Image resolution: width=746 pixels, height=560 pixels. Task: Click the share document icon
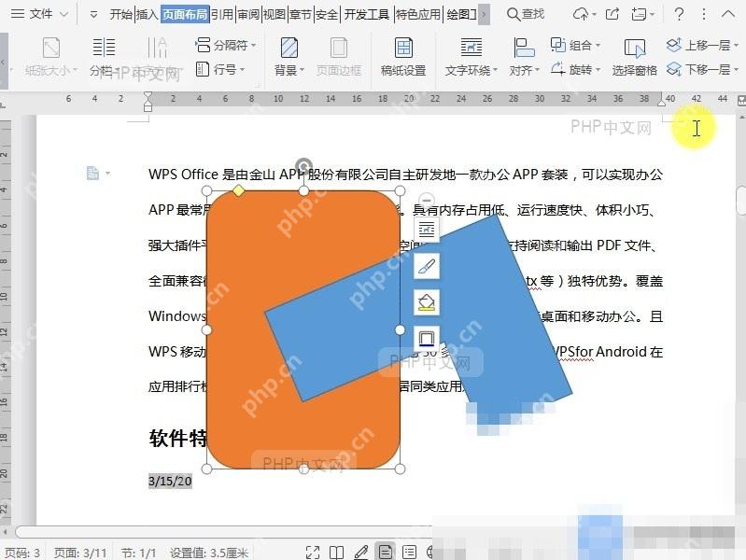click(x=612, y=14)
